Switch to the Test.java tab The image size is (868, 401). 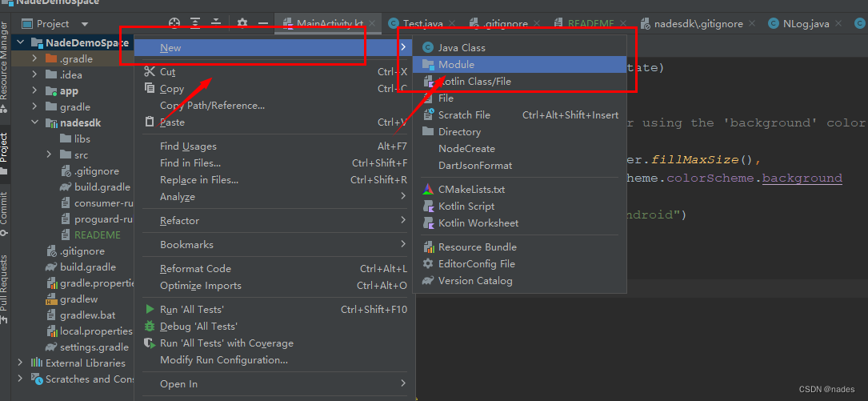click(422, 23)
